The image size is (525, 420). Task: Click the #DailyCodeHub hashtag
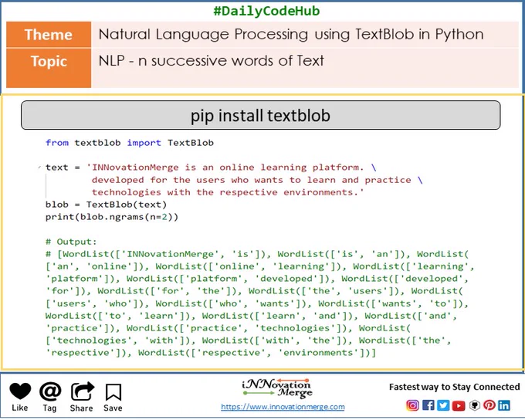coord(266,11)
